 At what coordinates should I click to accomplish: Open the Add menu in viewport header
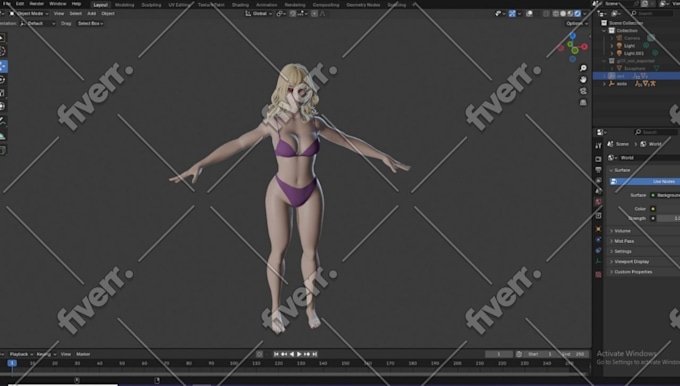click(92, 13)
